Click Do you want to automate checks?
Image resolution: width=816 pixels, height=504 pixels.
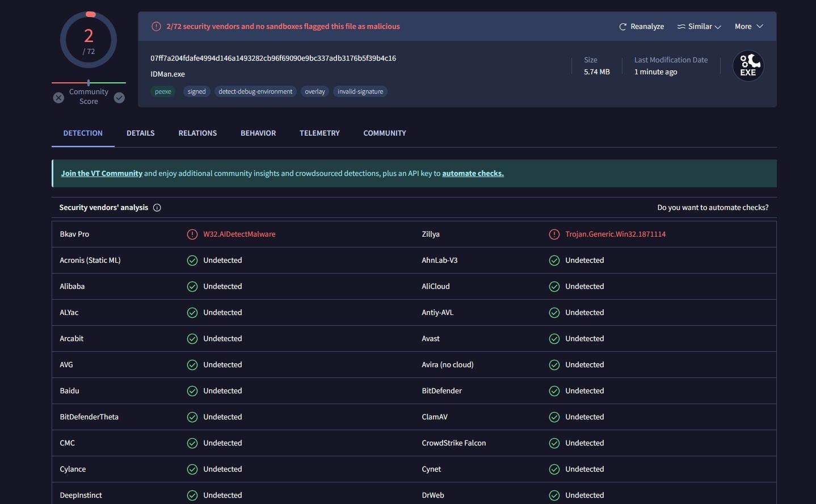(713, 208)
